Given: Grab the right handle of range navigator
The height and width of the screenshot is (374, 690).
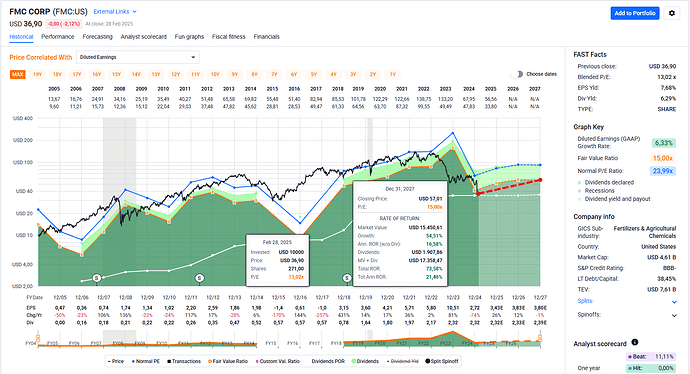Looking at the screenshot, I should [540, 338].
